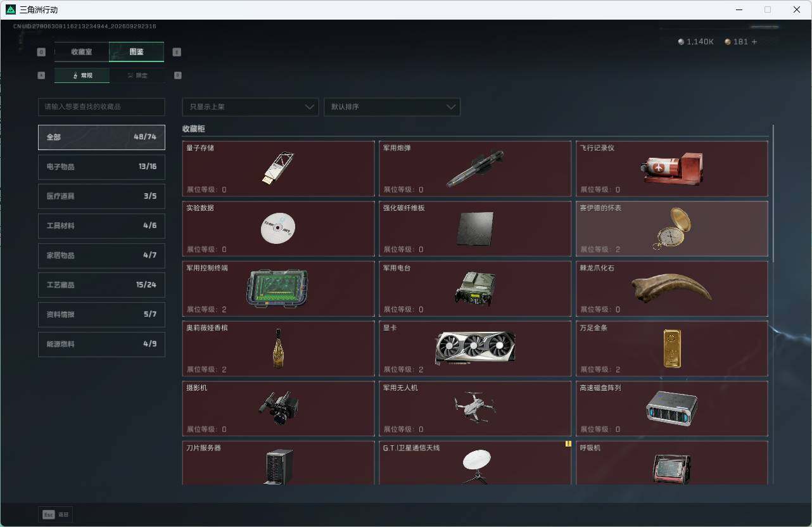Select the 强化碳纤维板 carbon plate image
812x527 pixels.
click(x=475, y=228)
